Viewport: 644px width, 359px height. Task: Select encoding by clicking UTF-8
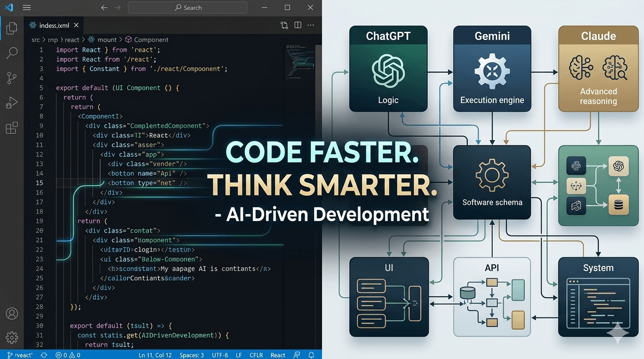click(x=220, y=355)
